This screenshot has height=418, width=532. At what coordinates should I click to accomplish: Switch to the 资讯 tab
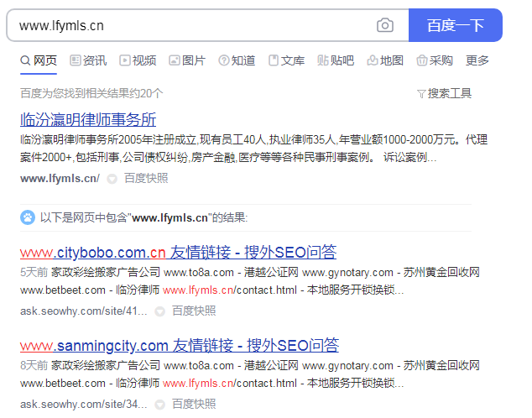click(88, 60)
